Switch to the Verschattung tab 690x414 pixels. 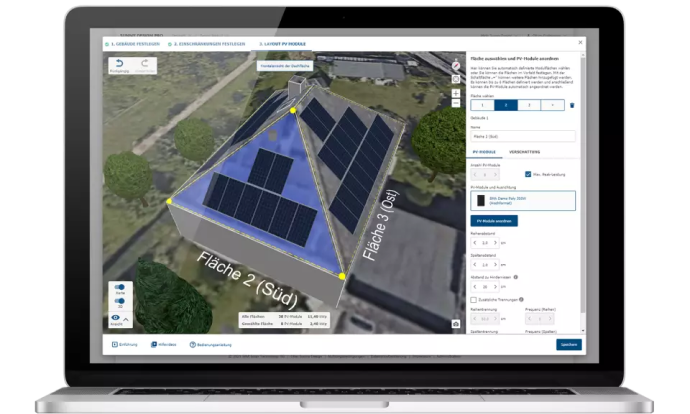click(525, 152)
